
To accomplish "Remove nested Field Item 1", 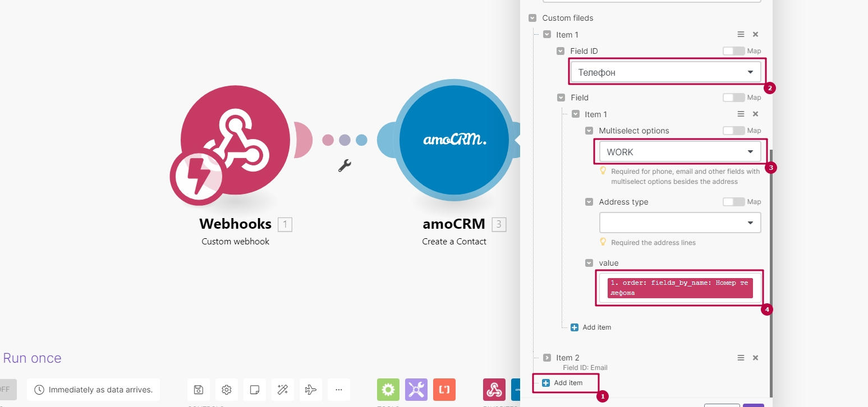I will (755, 114).
